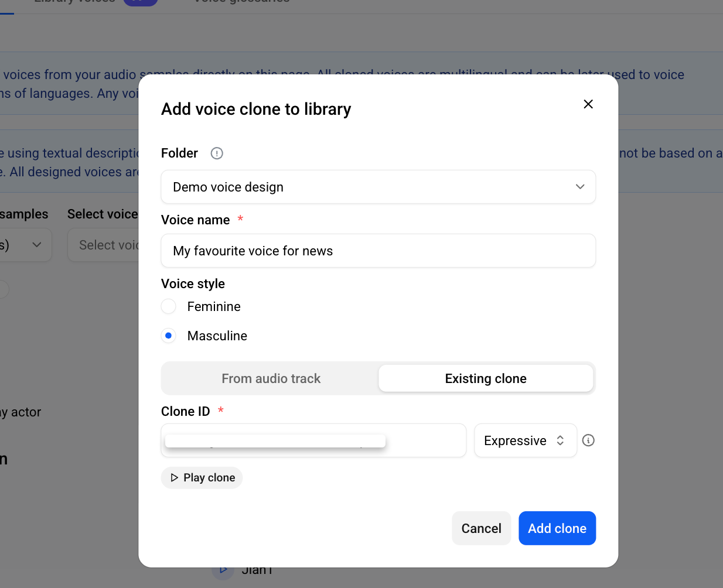The image size is (723, 588).
Task: Click the Folder info icon
Action: [x=217, y=153]
